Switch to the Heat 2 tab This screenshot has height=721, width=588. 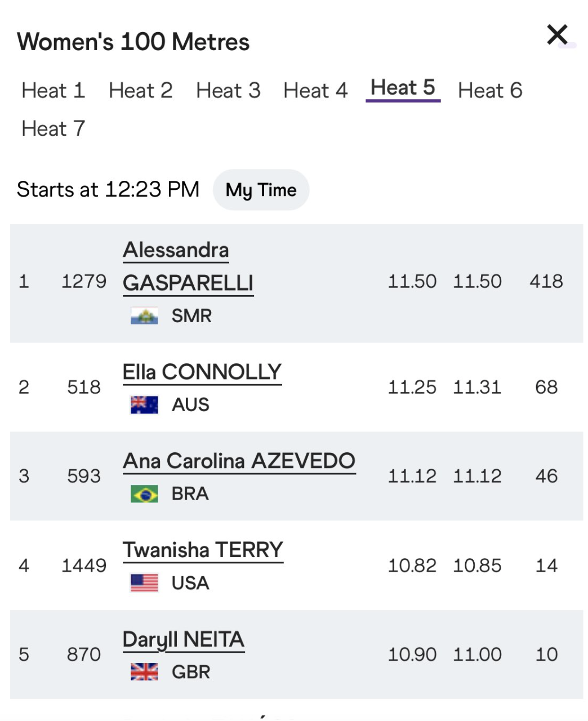click(141, 90)
